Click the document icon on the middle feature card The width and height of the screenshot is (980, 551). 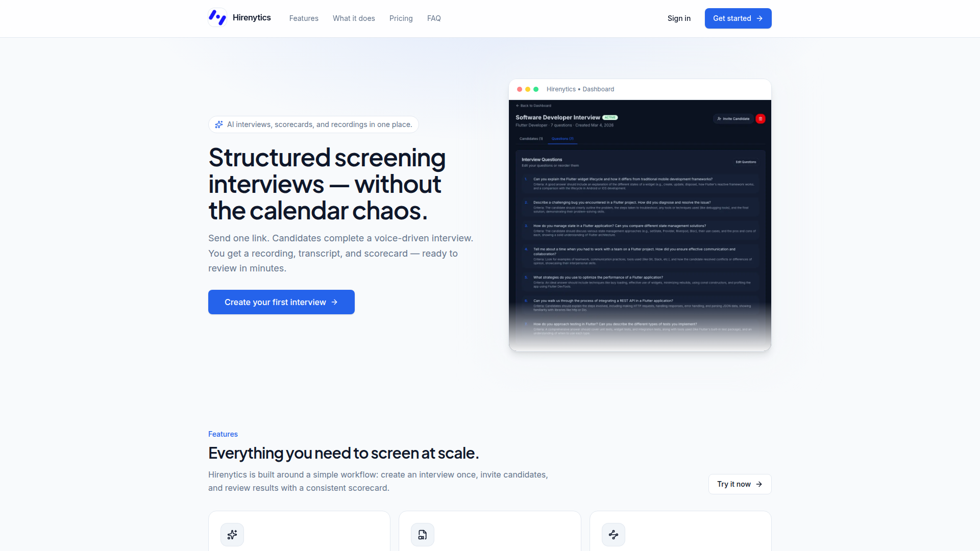(x=423, y=535)
